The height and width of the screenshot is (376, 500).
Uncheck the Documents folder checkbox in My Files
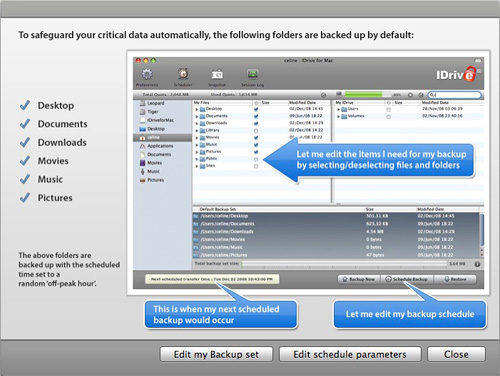pyautogui.click(x=256, y=116)
